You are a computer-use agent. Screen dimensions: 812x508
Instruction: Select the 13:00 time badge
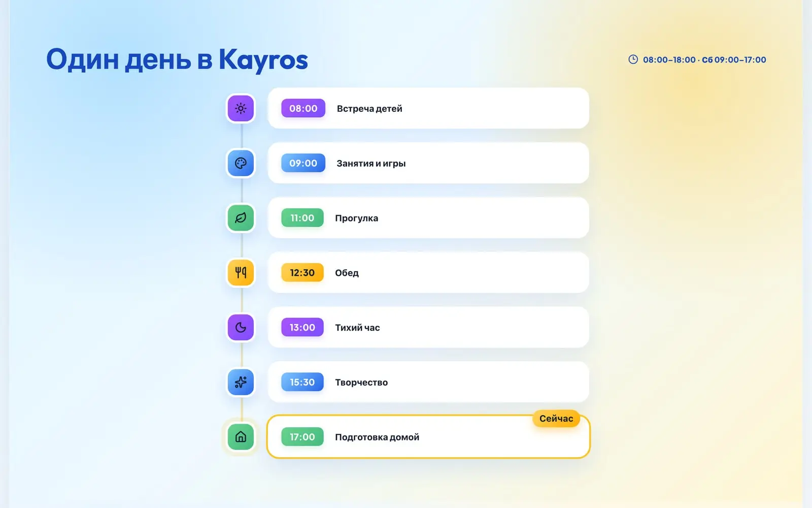(x=302, y=328)
